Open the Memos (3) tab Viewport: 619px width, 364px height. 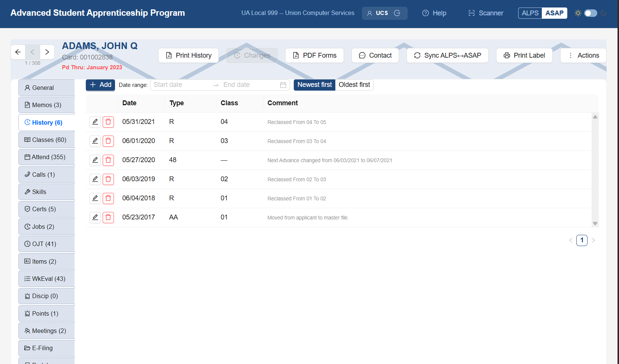coord(46,105)
